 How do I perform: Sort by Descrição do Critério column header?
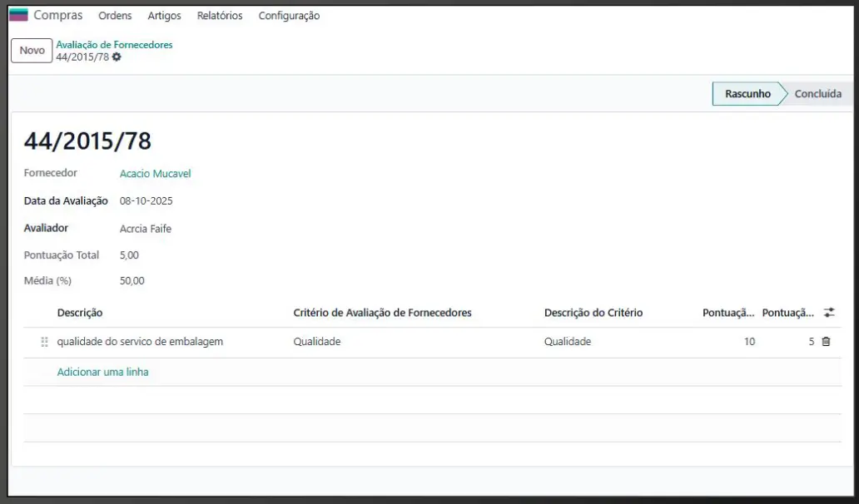(593, 313)
